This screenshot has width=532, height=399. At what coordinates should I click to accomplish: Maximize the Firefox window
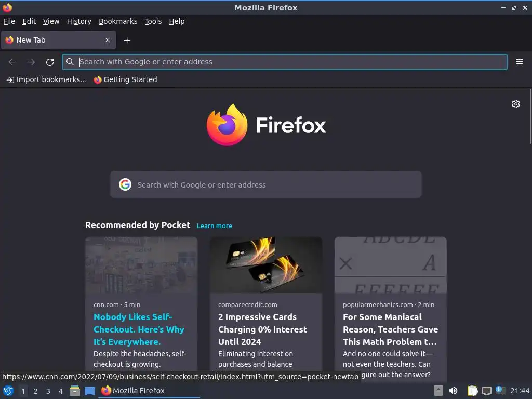[514, 7]
